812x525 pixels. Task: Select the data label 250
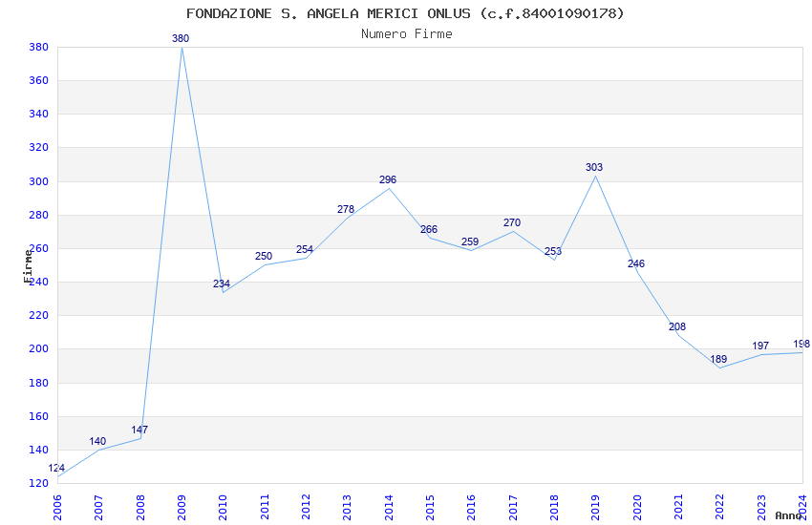[264, 256]
